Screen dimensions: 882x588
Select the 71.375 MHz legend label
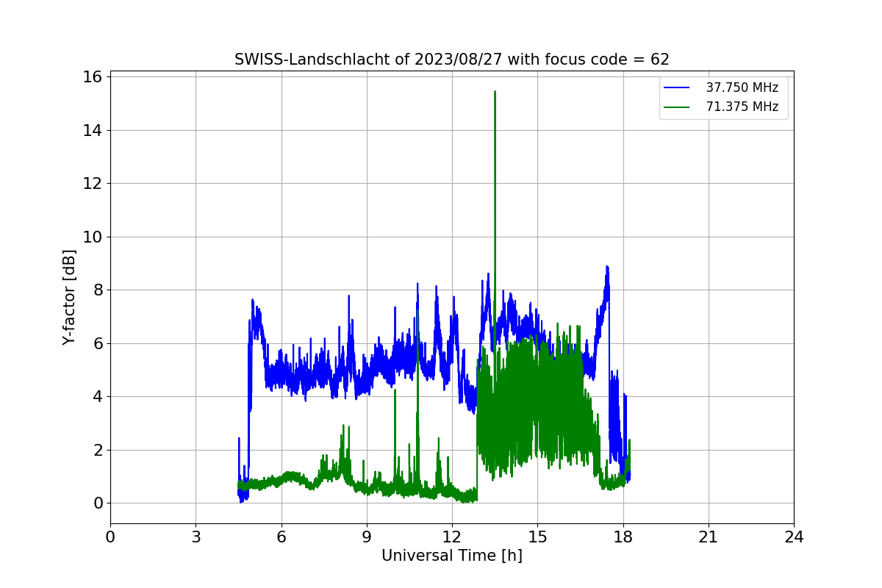(742, 107)
